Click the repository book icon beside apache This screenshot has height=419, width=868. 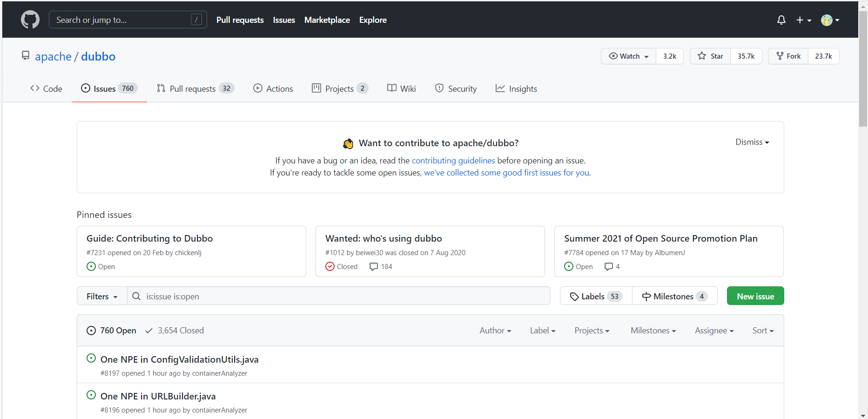(x=26, y=56)
